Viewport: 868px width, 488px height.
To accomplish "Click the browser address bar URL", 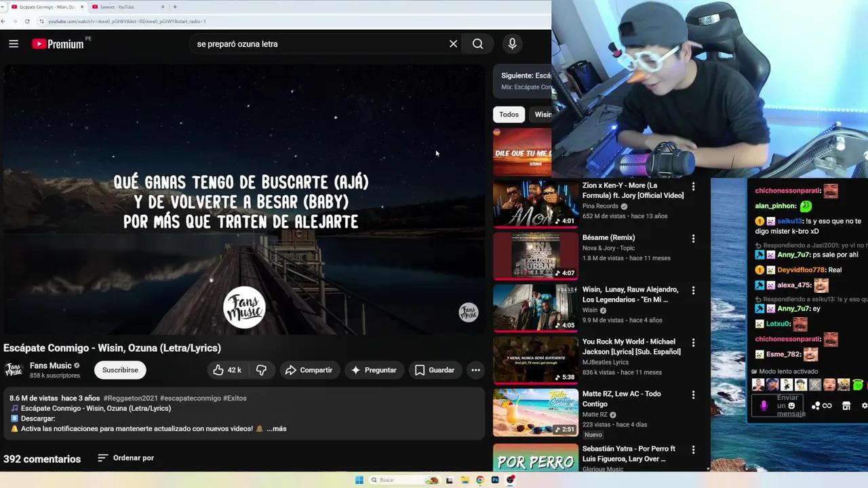I will 127,21.
